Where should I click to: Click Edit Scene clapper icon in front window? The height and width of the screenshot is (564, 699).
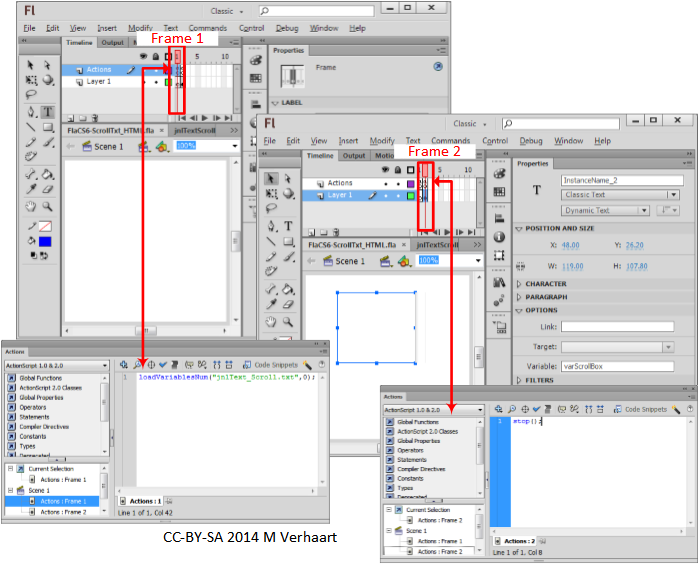click(386, 261)
